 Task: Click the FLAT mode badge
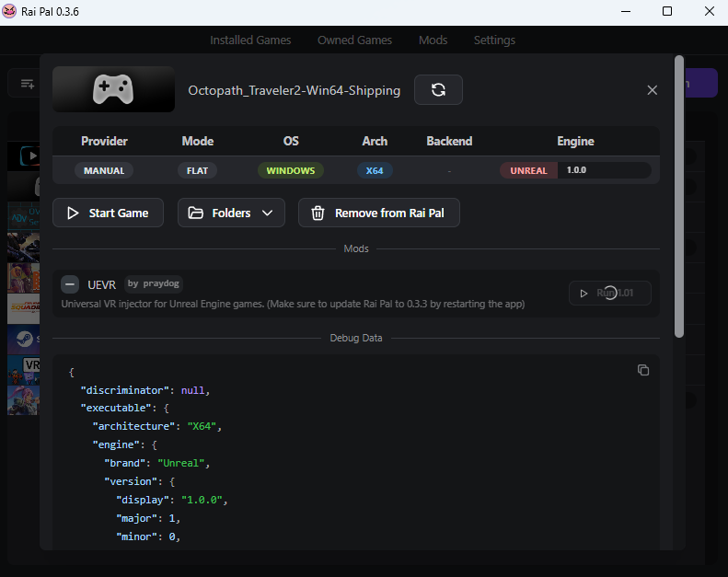click(197, 170)
